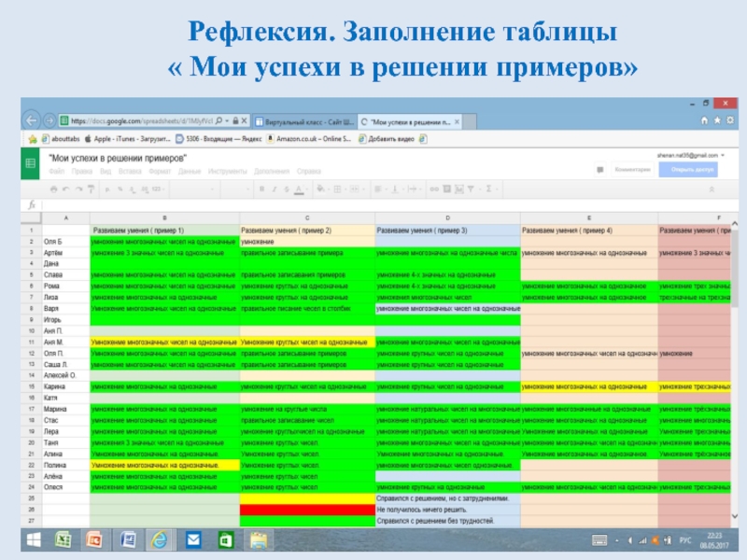The width and height of the screenshot is (747, 560).
Task: Click the Filter funnel icon
Action: point(471,189)
